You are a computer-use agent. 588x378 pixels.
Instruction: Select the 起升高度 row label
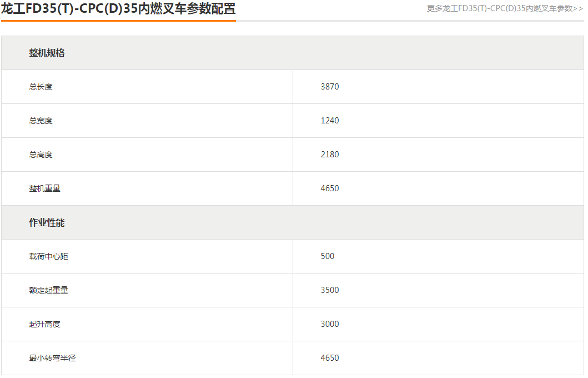[x=45, y=324]
